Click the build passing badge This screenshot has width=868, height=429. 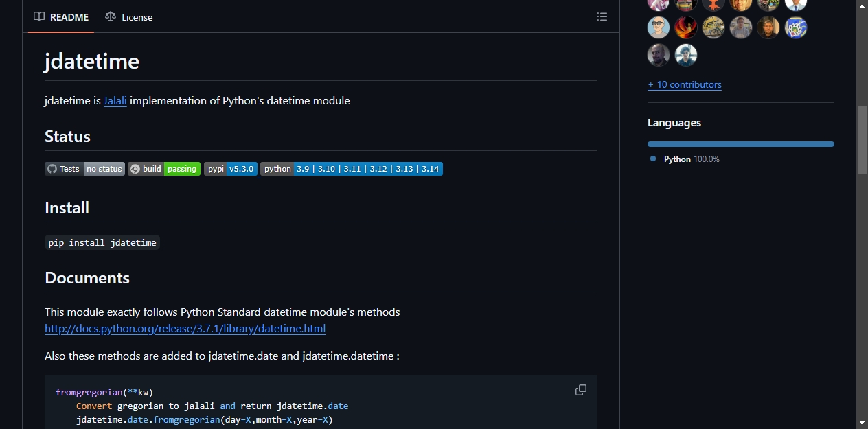point(164,169)
